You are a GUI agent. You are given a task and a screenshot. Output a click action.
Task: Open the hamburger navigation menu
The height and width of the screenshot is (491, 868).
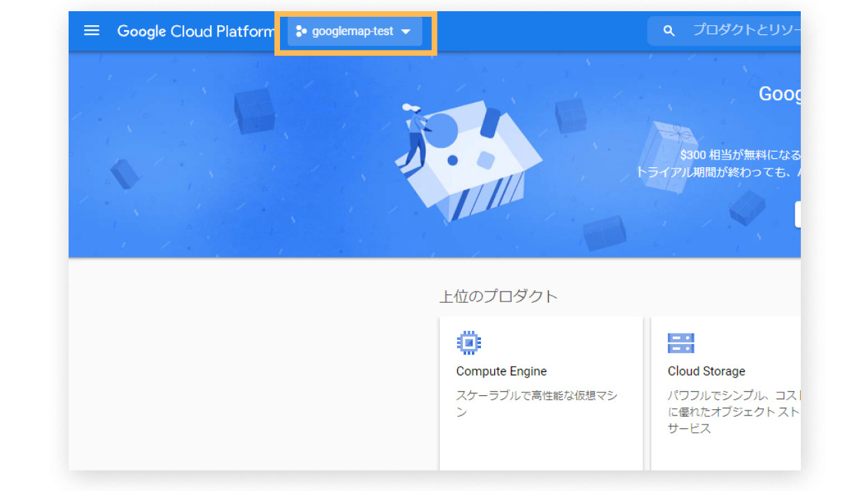[92, 31]
